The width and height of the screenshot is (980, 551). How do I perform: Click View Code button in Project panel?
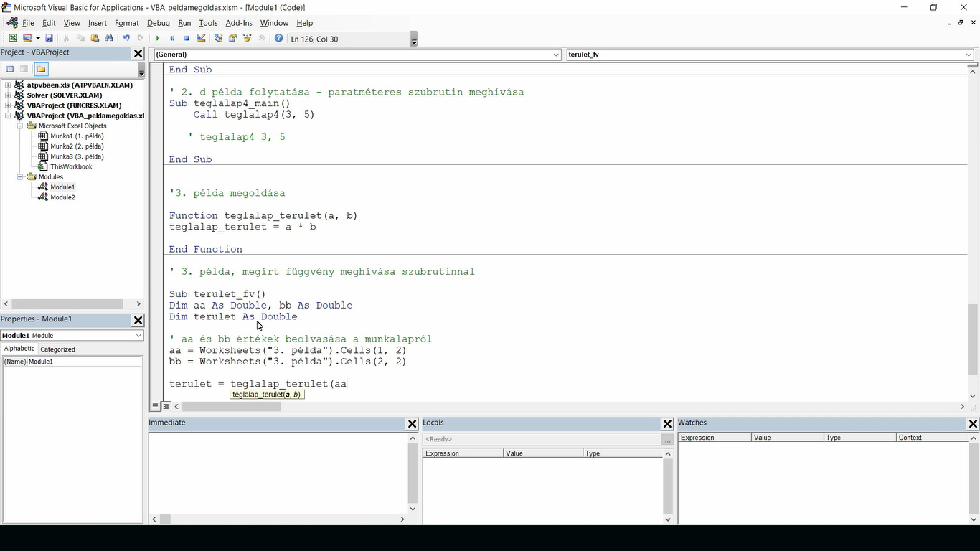coord(10,70)
